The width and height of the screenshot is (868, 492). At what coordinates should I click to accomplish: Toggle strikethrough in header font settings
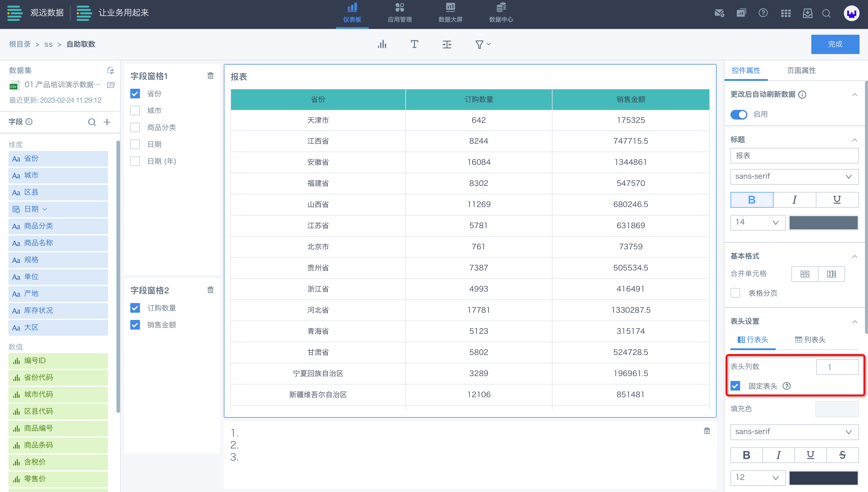842,455
